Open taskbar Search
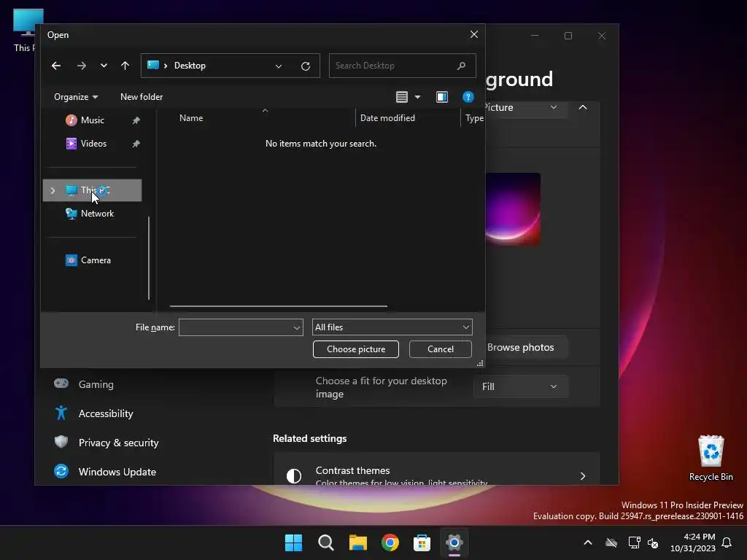This screenshot has height=560, width=747. pos(326,542)
